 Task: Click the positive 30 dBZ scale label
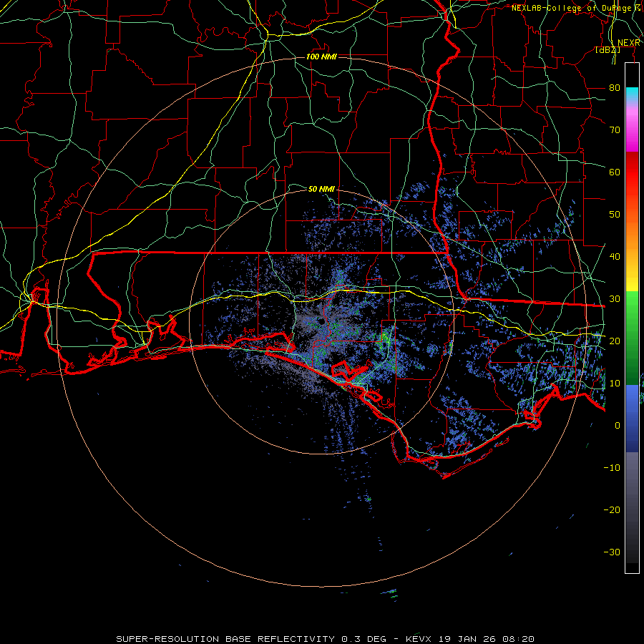[x=615, y=298]
